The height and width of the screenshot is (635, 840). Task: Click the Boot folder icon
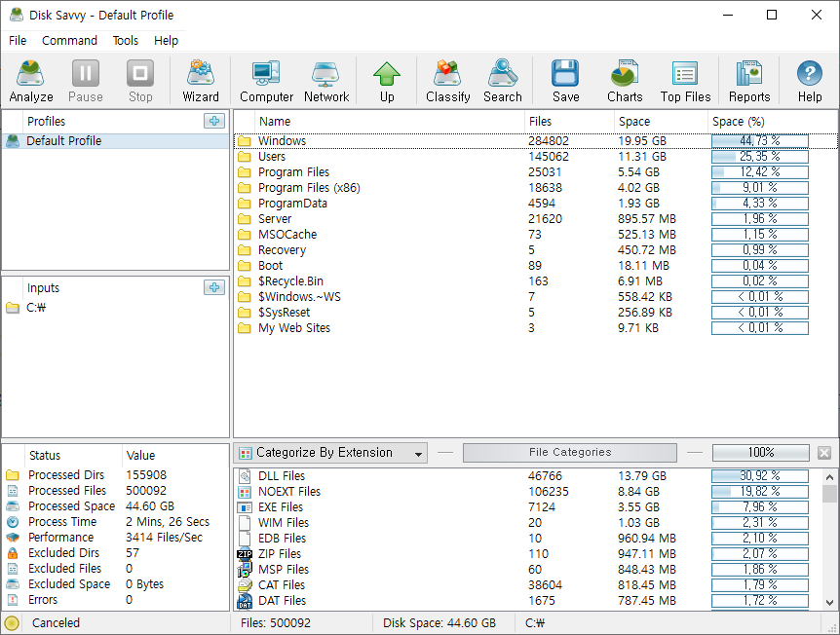pos(245,266)
